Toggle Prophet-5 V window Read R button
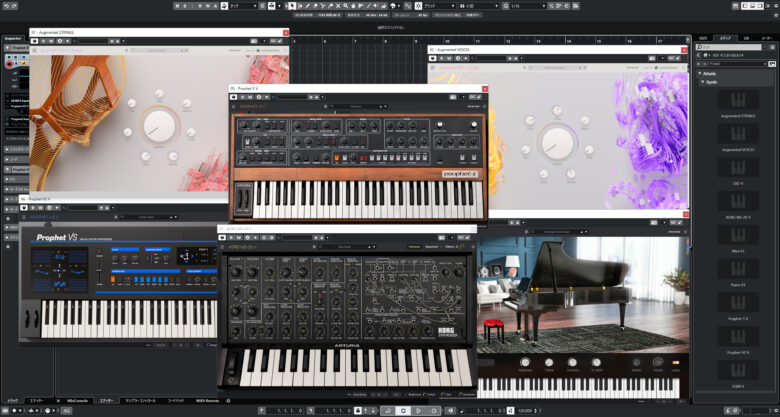 pyautogui.click(x=242, y=97)
